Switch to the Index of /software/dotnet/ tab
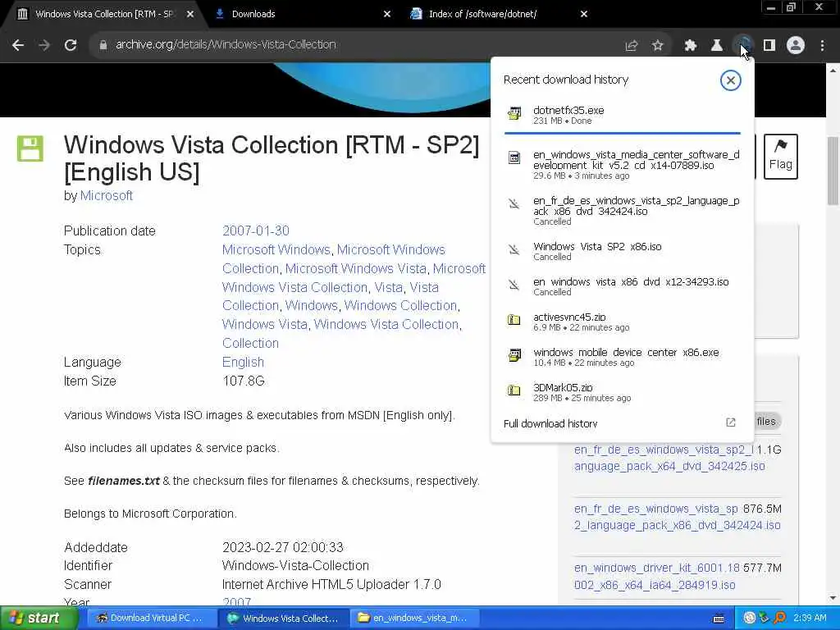840x630 pixels. (498, 15)
